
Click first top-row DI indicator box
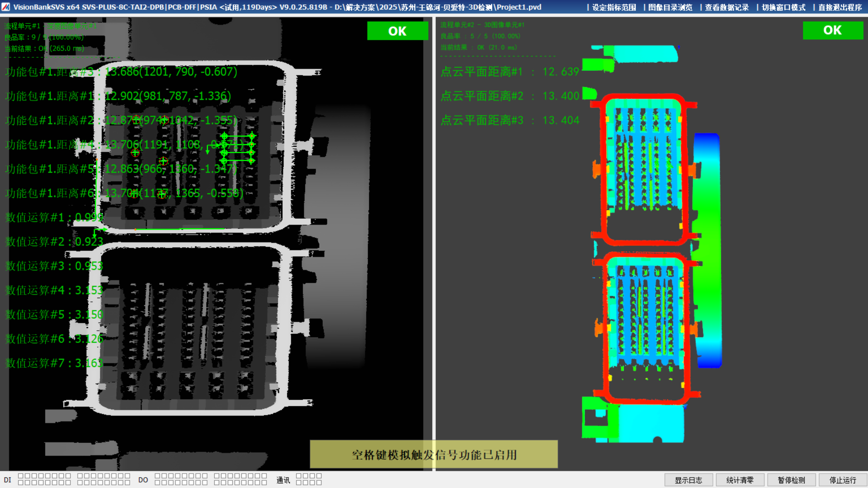21,476
